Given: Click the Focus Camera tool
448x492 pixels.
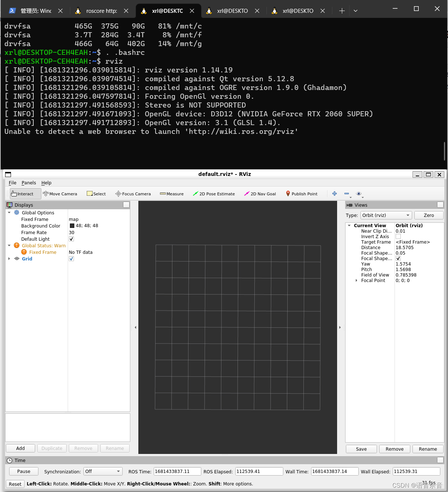Looking at the screenshot, I should coord(133,194).
